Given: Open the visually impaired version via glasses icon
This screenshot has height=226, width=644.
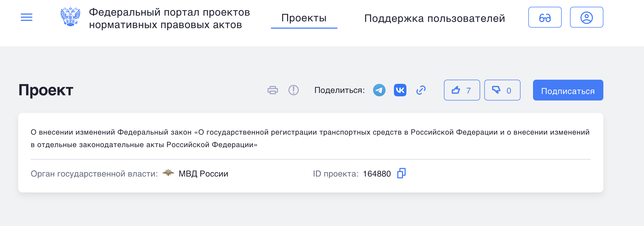Looking at the screenshot, I should click(545, 17).
